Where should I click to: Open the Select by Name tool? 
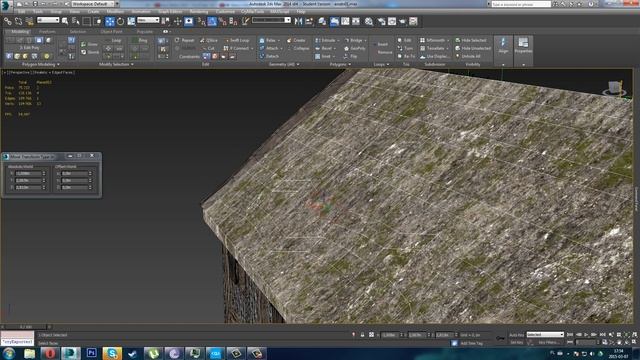tap(76, 21)
